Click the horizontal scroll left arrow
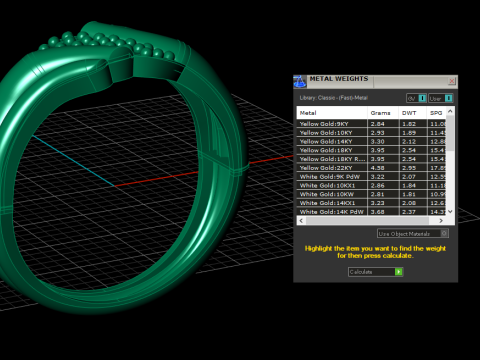This screenshot has height=360, width=480. point(301,220)
